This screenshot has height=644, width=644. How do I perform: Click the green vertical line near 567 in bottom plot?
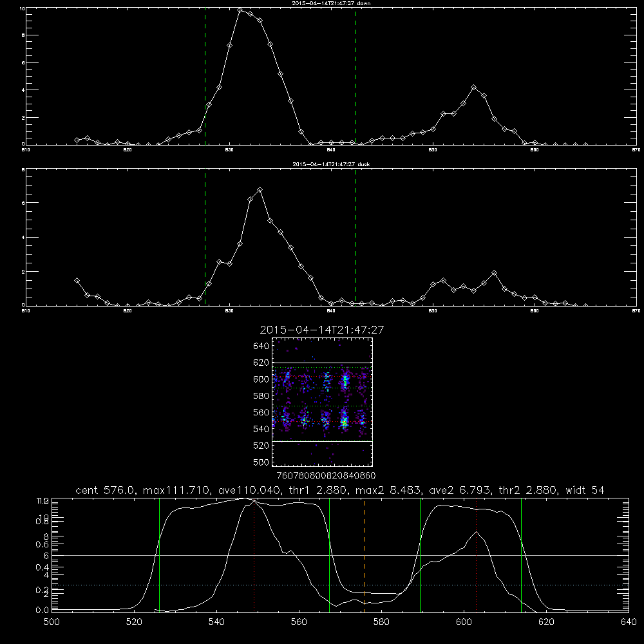[329, 554]
